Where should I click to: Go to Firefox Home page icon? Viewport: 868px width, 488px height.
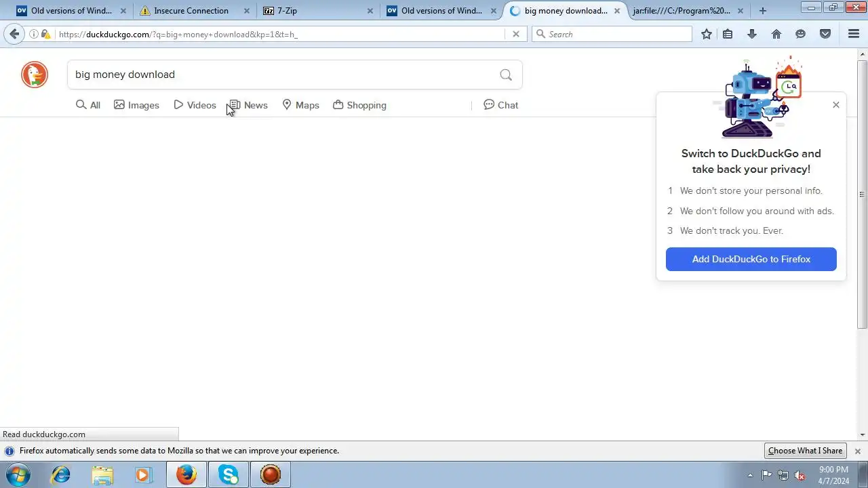[776, 34]
